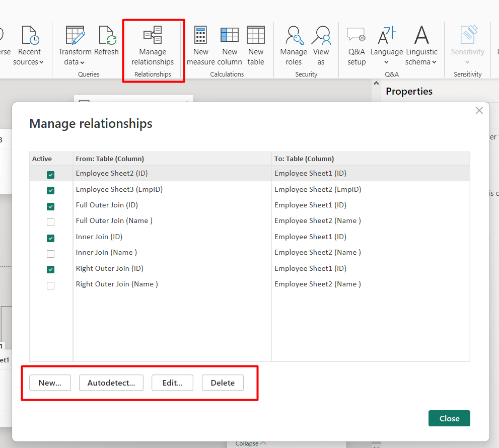
Task: Activate the Right Outer Join (Name) checkbox
Action: 50,285
